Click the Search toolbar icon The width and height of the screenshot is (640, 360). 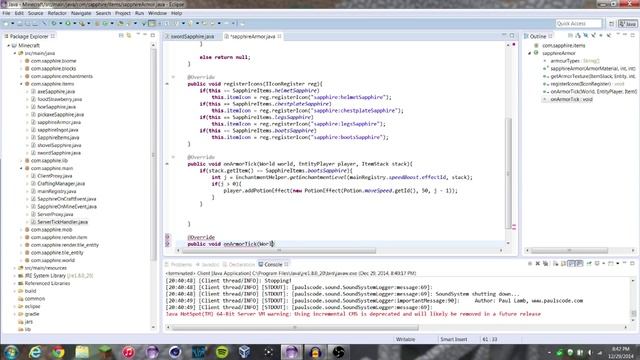(127, 23)
